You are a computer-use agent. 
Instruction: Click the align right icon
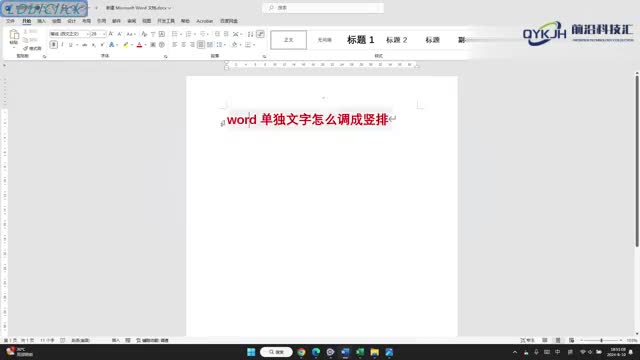click(192, 45)
